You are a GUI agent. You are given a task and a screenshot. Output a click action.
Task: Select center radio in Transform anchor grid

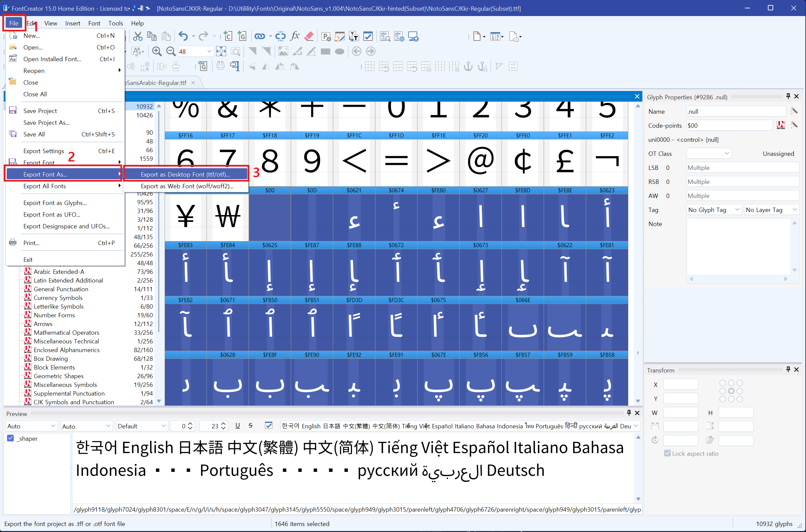click(x=731, y=391)
